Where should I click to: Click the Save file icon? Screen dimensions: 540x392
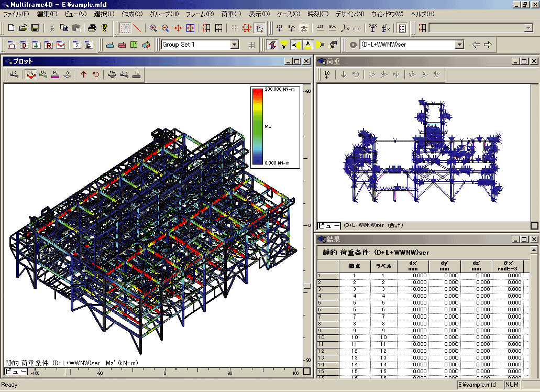pyautogui.click(x=36, y=28)
